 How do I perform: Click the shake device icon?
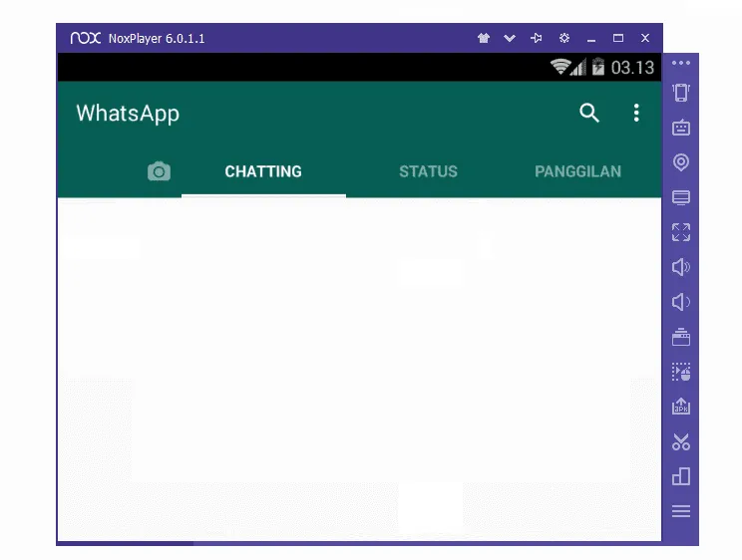(x=681, y=93)
